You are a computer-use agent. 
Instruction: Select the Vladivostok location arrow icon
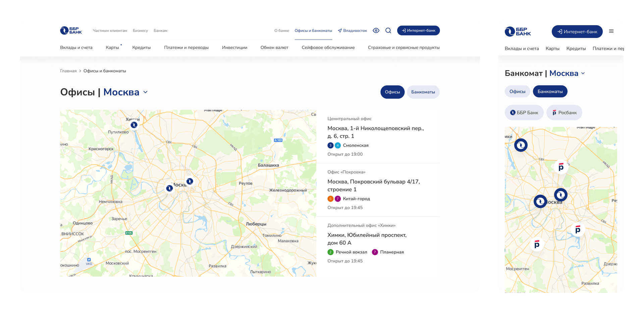click(x=340, y=31)
